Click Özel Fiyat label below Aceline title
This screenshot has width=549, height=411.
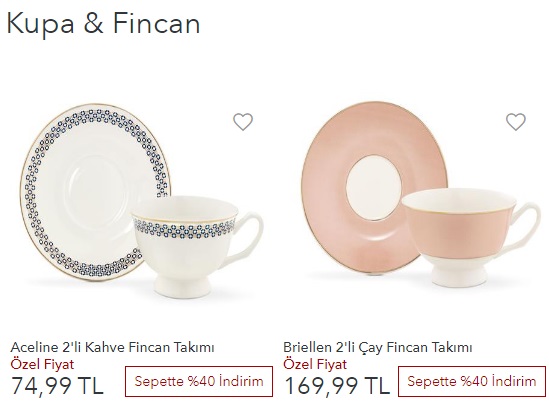click(x=42, y=364)
